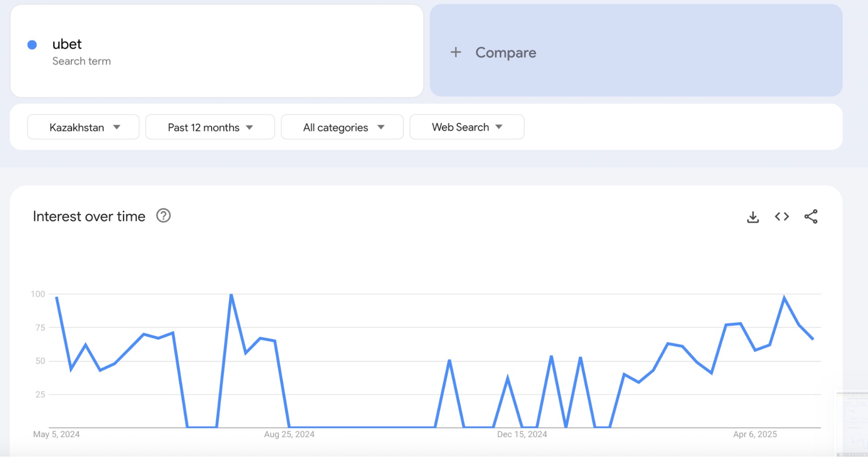Screen dimensions: 868x457
Task: Click the Search term label under ubet
Action: [82, 61]
